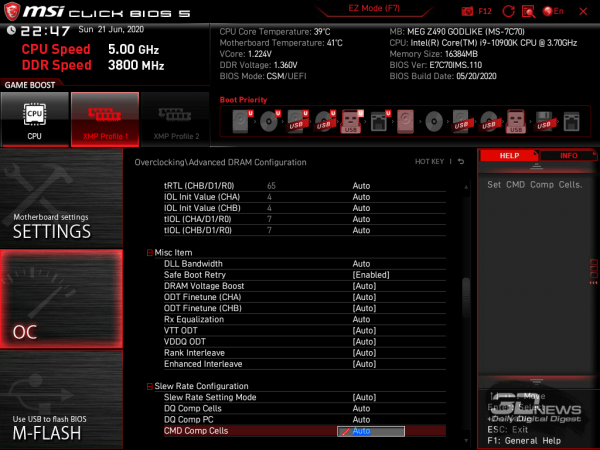Image resolution: width=600 pixels, height=450 pixels.
Task: Enable XMP Profile 1 memory icon
Action: pos(104,119)
